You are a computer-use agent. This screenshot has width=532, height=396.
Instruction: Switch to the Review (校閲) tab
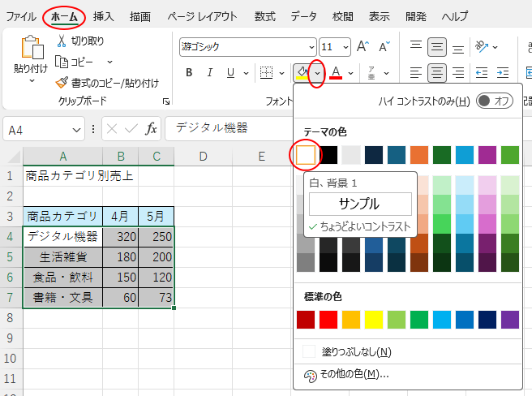343,17
